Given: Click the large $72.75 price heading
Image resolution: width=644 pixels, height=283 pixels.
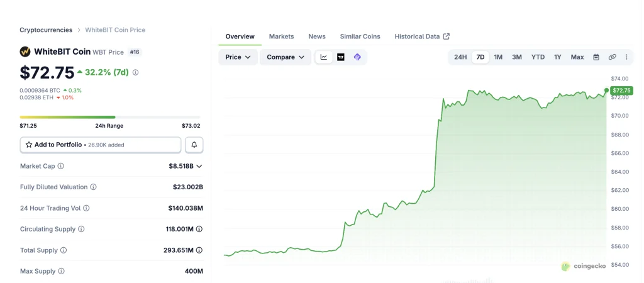Looking at the screenshot, I should (x=47, y=72).
